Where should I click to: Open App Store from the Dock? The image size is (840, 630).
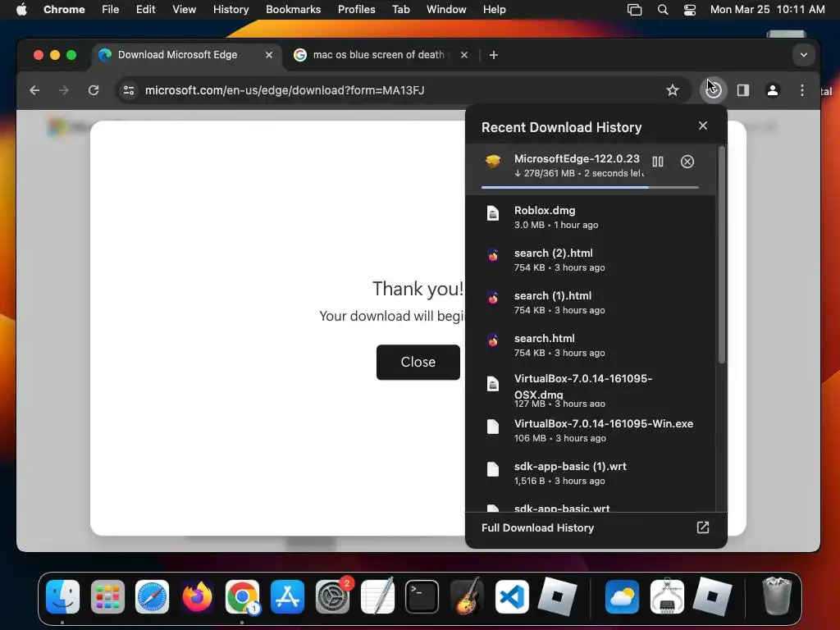click(x=287, y=596)
